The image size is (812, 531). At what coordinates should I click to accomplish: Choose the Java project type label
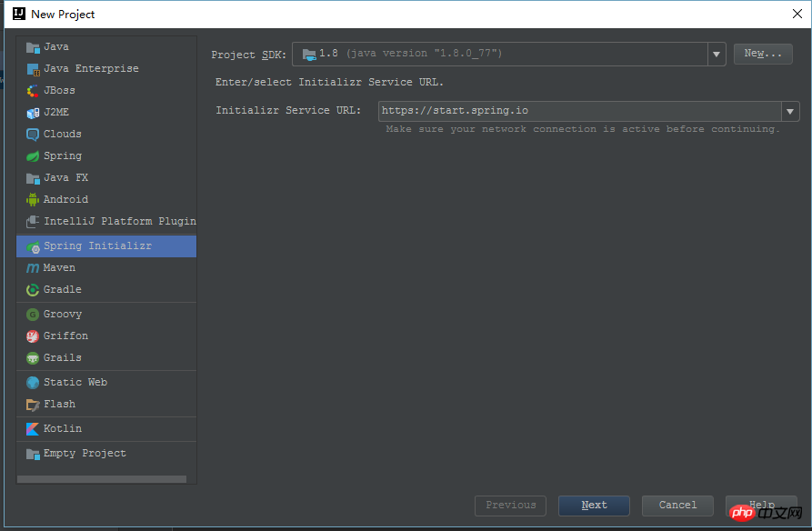(56, 46)
